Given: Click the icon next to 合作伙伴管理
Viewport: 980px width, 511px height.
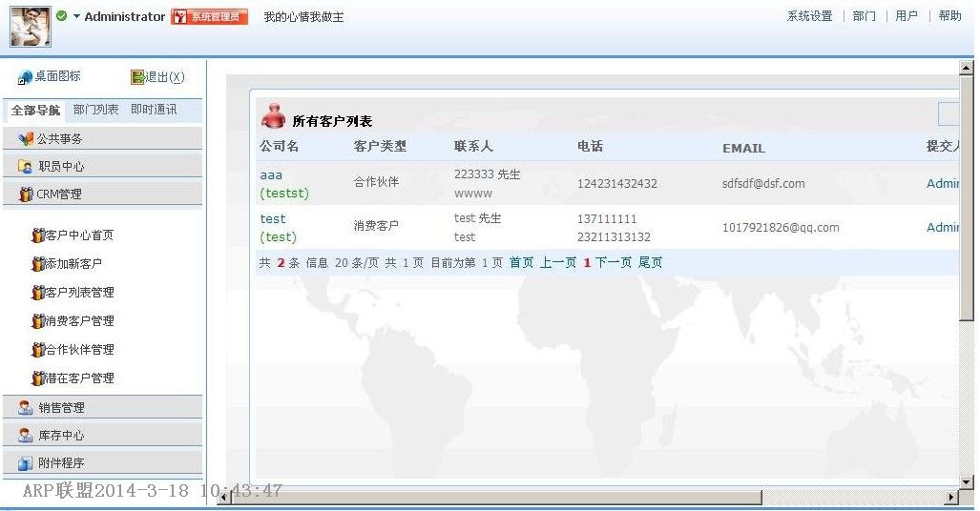Looking at the screenshot, I should (x=37, y=350).
